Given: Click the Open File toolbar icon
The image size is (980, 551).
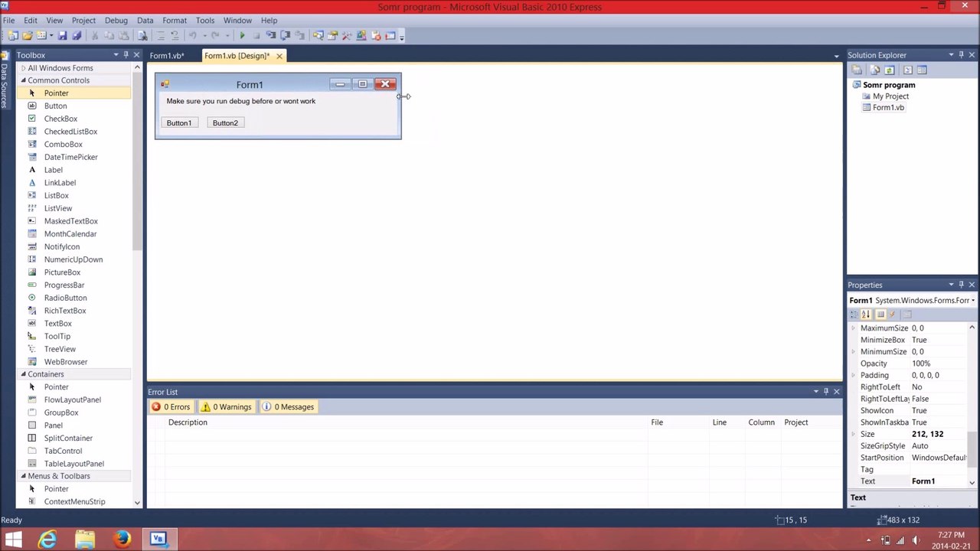Looking at the screenshot, I should click(28, 35).
